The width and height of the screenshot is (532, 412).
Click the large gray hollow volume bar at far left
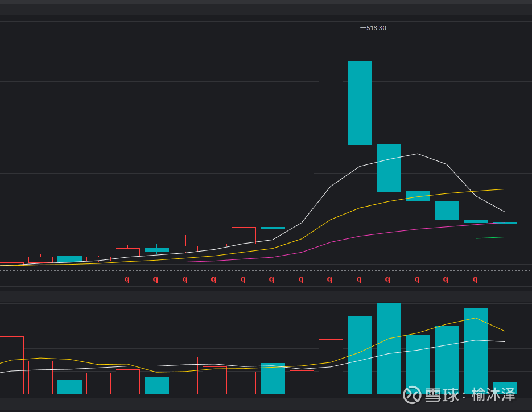pyautogui.click(x=11, y=364)
